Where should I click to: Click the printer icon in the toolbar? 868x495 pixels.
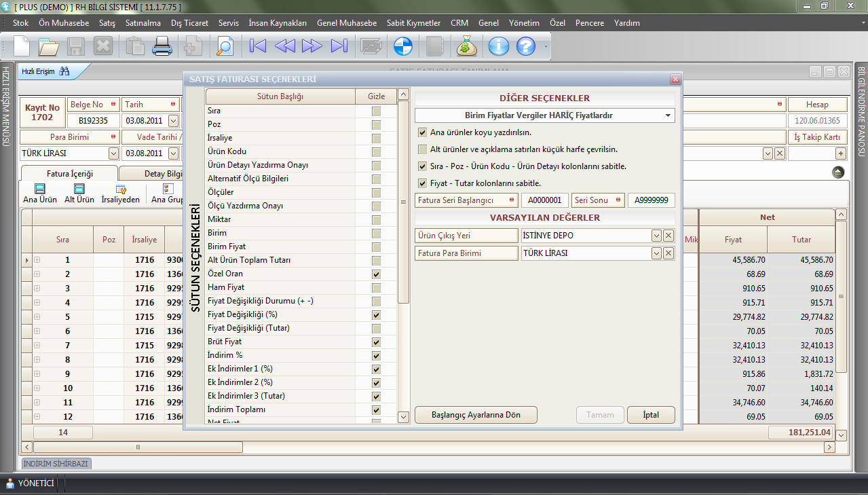pos(162,46)
